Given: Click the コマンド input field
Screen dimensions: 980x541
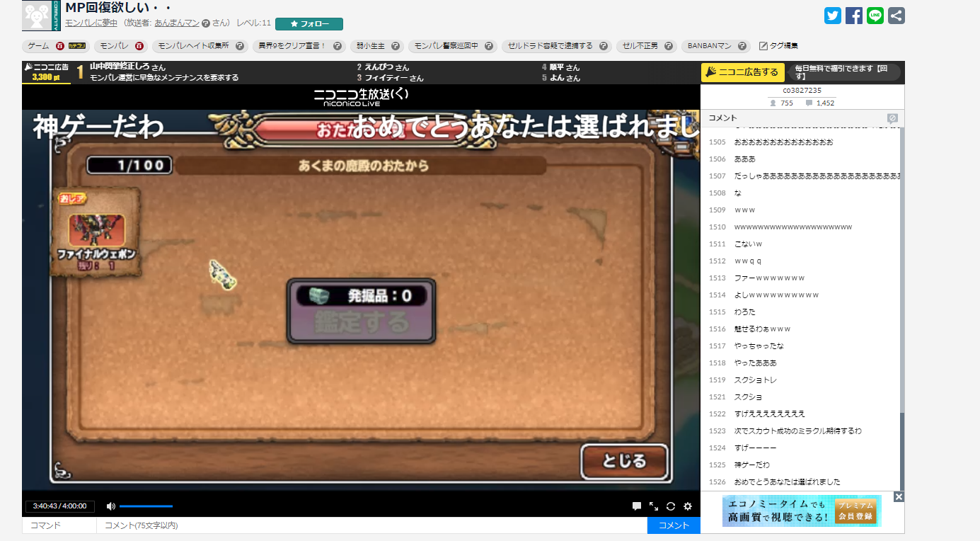Looking at the screenshot, I should 59,525.
